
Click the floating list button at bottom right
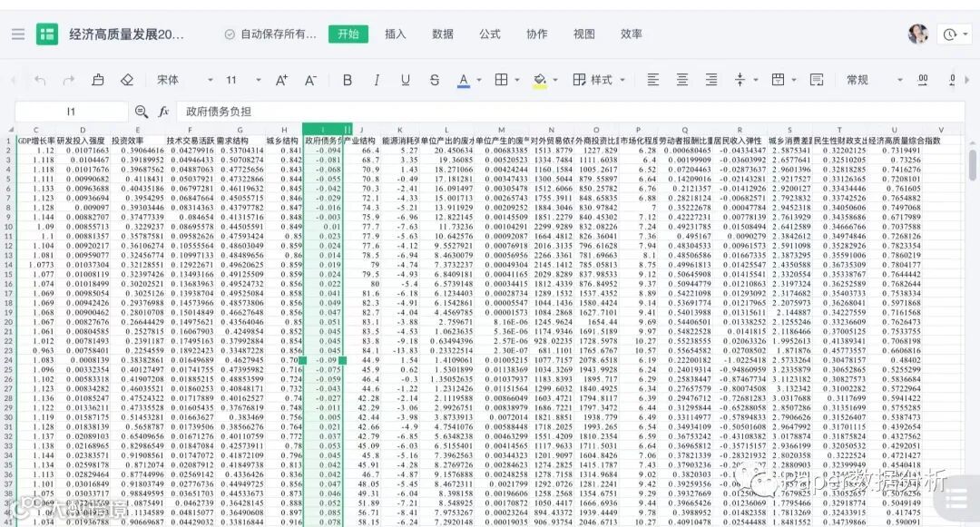[x=956, y=498]
